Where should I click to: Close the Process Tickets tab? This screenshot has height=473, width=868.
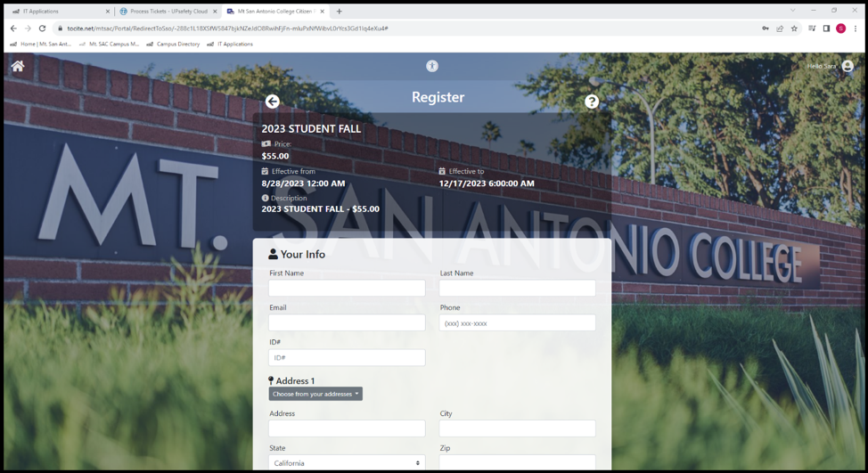pos(215,11)
